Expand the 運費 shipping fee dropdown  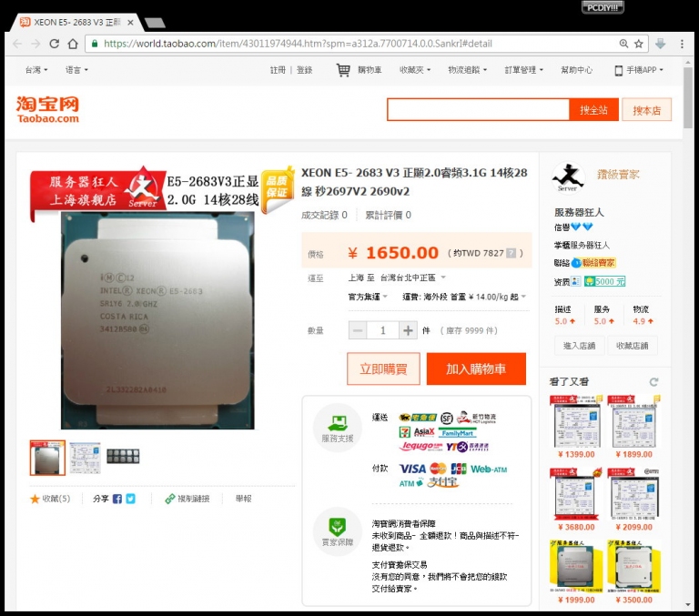(x=464, y=297)
